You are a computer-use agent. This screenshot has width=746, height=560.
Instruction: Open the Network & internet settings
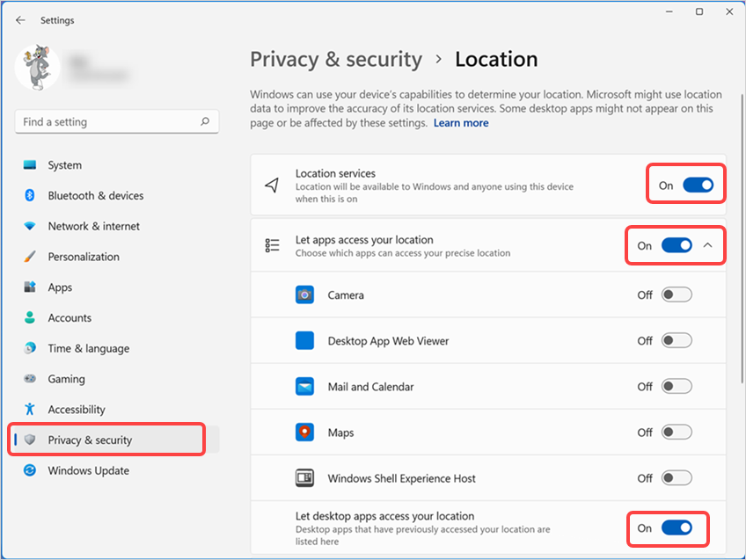93,226
